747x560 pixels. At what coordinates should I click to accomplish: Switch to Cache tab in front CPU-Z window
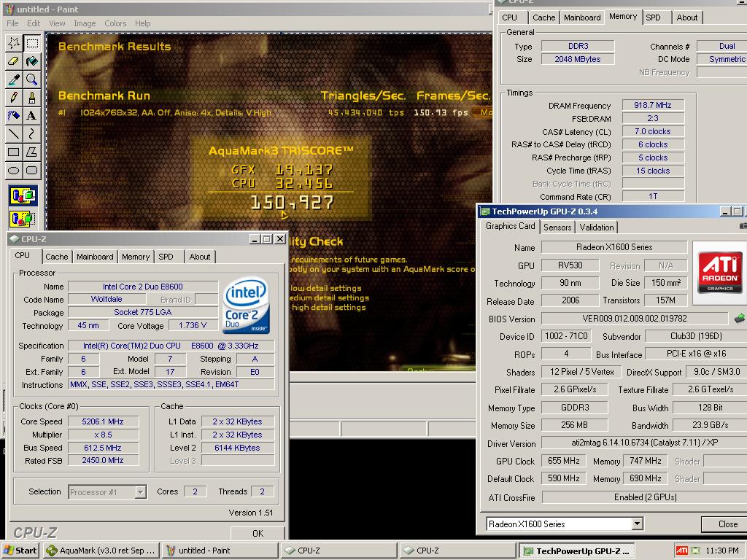pos(57,257)
